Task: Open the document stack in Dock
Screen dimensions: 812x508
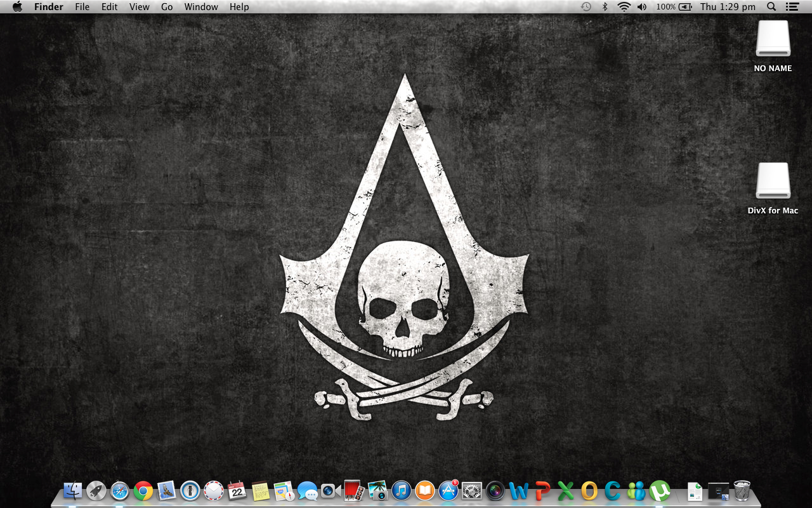Action: click(x=695, y=491)
